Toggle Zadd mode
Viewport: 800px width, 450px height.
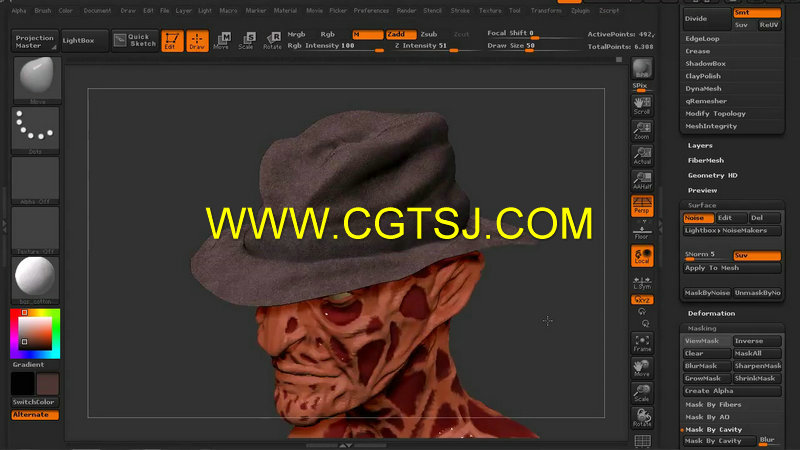click(x=401, y=34)
